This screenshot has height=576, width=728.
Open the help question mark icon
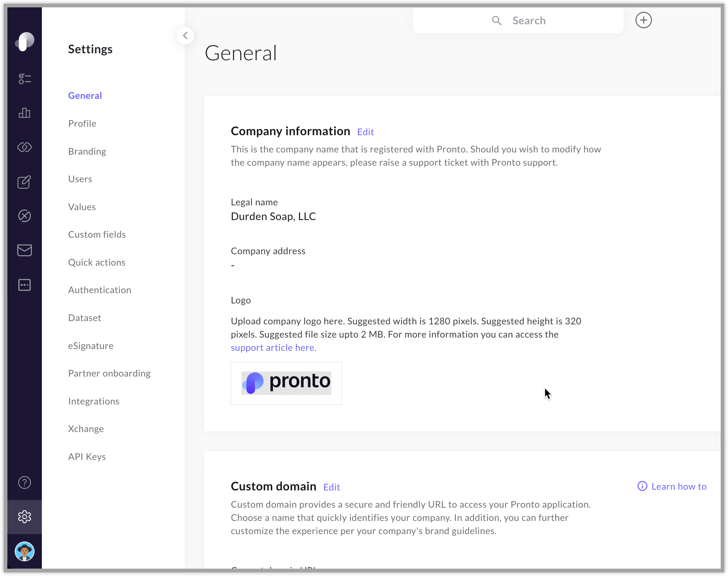tap(25, 483)
